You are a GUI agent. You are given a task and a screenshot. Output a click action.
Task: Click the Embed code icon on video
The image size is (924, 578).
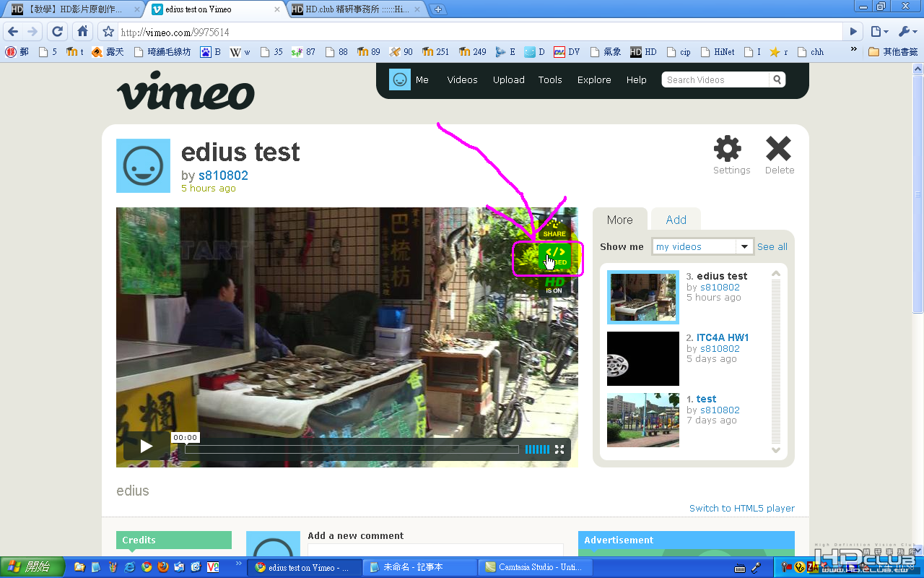554,256
